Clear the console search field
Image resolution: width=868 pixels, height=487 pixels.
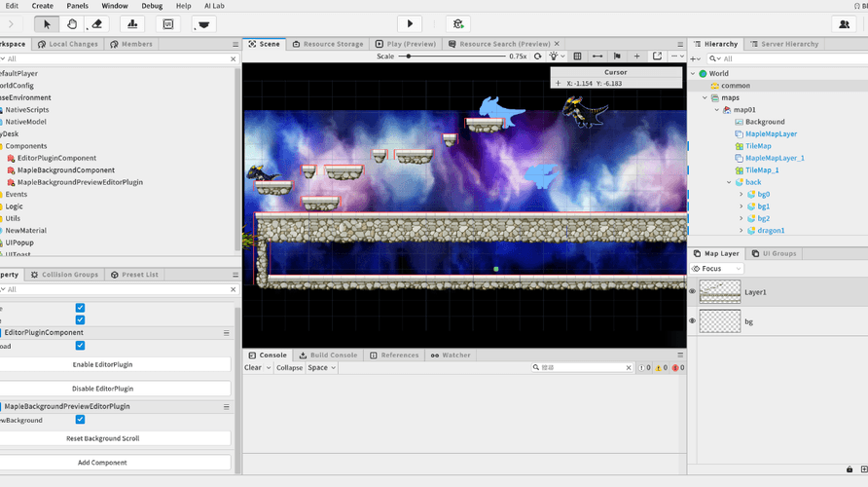point(629,368)
